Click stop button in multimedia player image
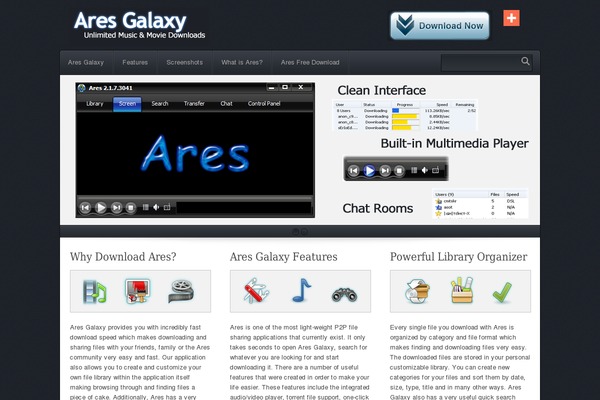The image size is (600, 400). [399, 170]
